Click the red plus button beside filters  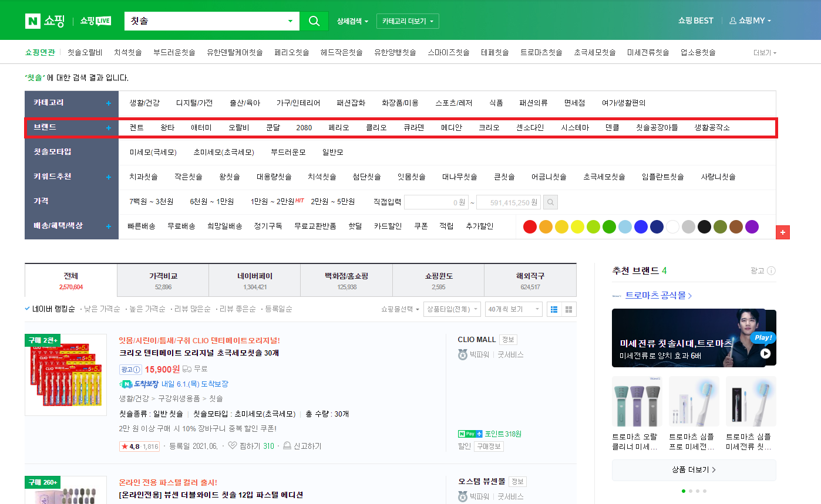[x=783, y=232]
